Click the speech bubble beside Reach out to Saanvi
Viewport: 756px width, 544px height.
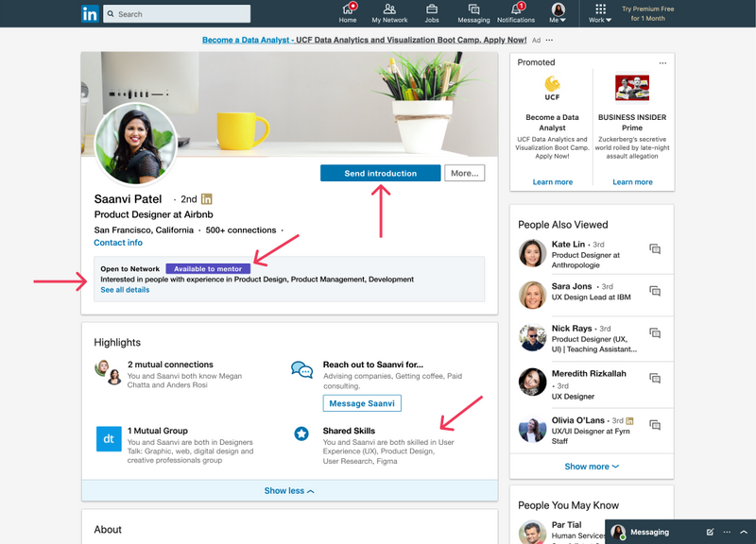(303, 370)
